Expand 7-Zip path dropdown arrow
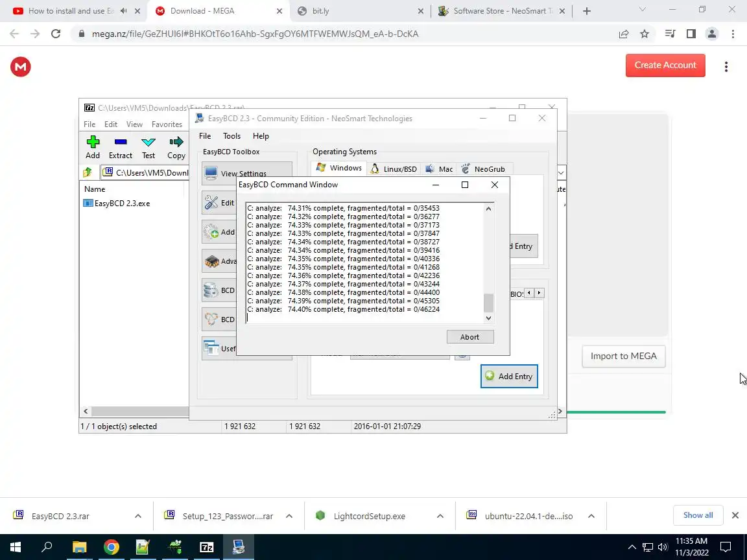The image size is (747, 560). (561, 172)
